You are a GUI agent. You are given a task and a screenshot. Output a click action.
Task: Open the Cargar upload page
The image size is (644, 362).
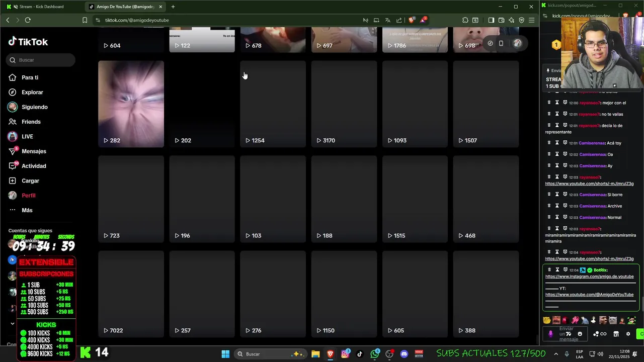click(30, 180)
